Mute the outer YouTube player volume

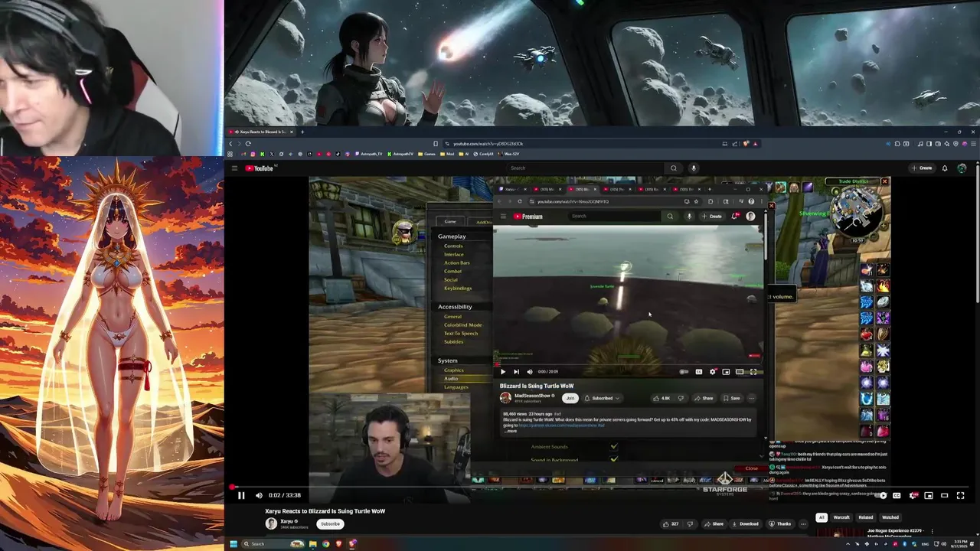coord(259,495)
